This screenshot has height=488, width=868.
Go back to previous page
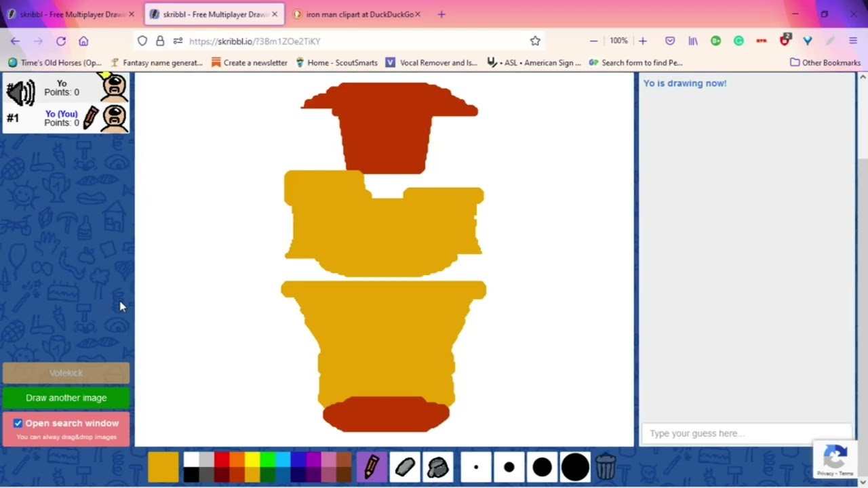(15, 41)
